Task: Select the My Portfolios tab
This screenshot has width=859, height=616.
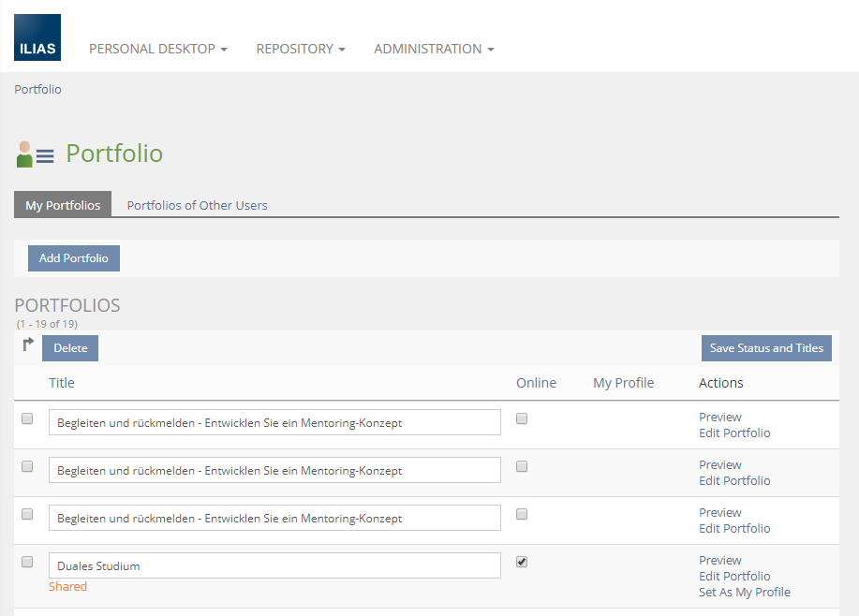Action: click(x=63, y=205)
